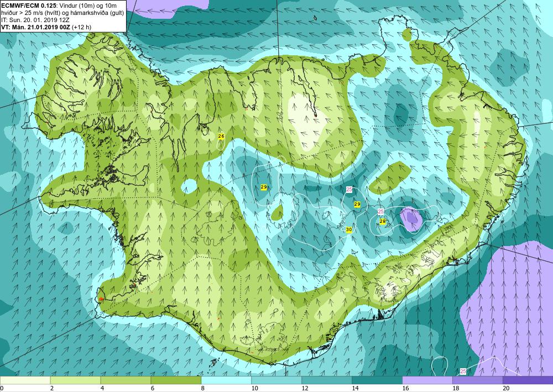The height and width of the screenshot is (392, 553).
Task: Click the yellow 26 gust label
Action: pyautogui.click(x=221, y=136)
